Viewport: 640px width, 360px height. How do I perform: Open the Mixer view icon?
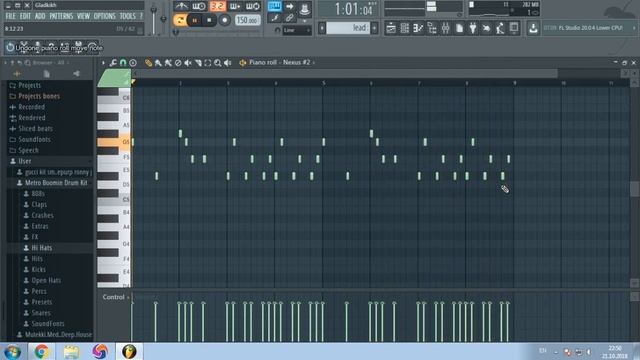pos(445,28)
